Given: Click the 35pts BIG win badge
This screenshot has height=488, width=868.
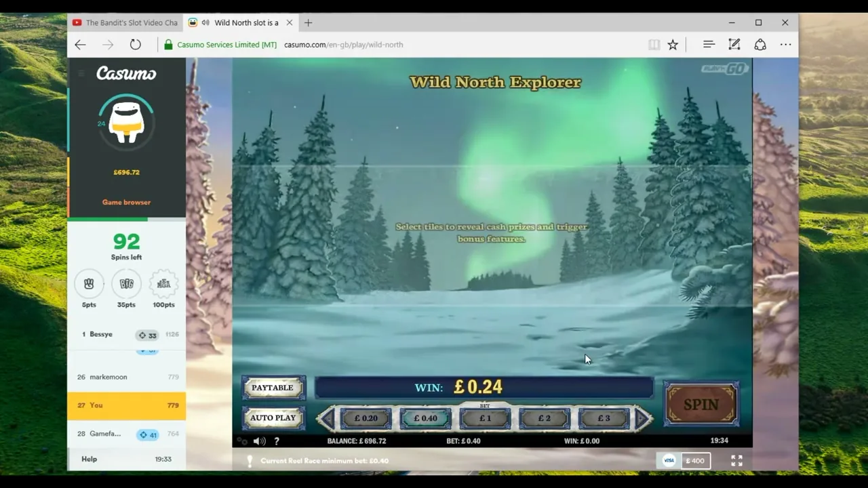Looking at the screenshot, I should (126, 284).
